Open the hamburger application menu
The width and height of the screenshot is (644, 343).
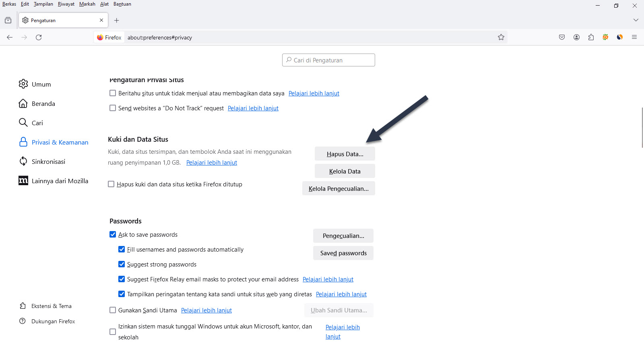point(634,37)
